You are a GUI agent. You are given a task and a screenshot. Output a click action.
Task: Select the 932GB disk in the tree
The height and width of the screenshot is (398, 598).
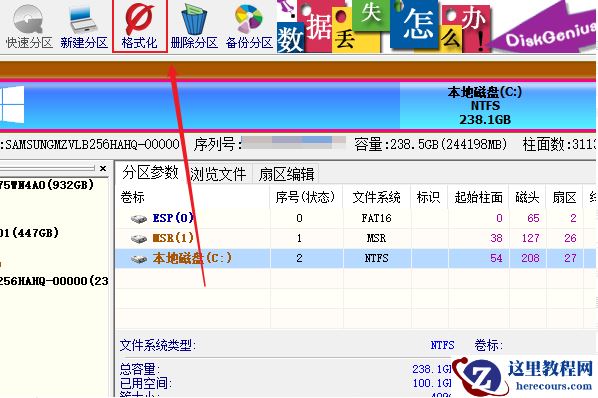(x=47, y=185)
